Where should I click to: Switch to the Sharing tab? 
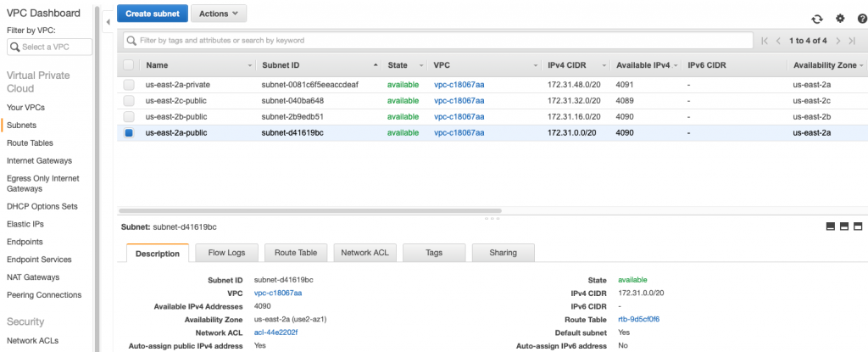coord(504,252)
